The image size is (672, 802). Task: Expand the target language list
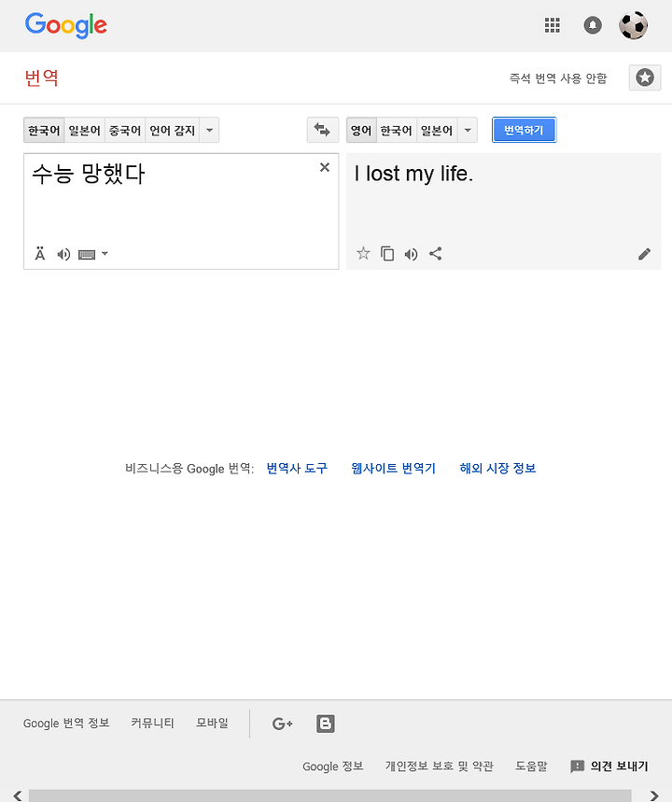coord(468,131)
